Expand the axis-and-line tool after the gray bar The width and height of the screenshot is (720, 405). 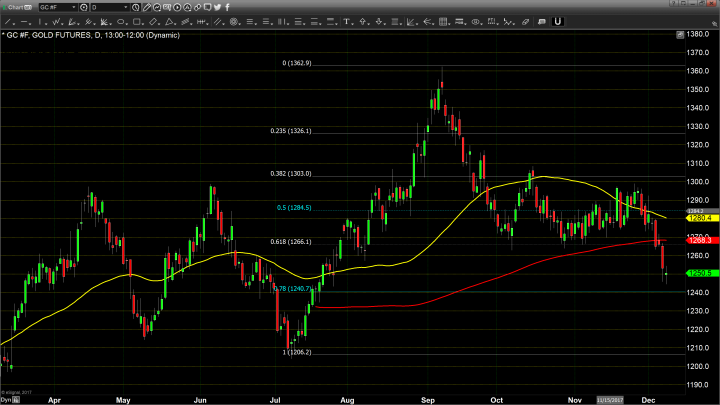click(x=411, y=22)
